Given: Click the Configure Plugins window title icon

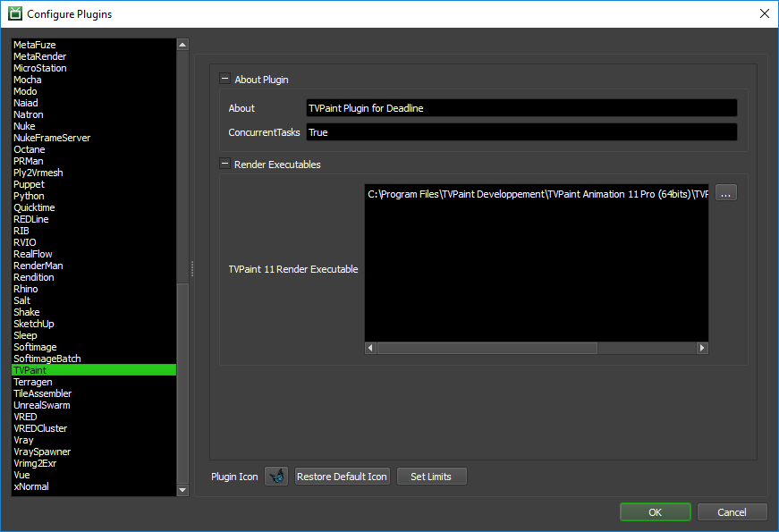Looking at the screenshot, I should click(15, 13).
